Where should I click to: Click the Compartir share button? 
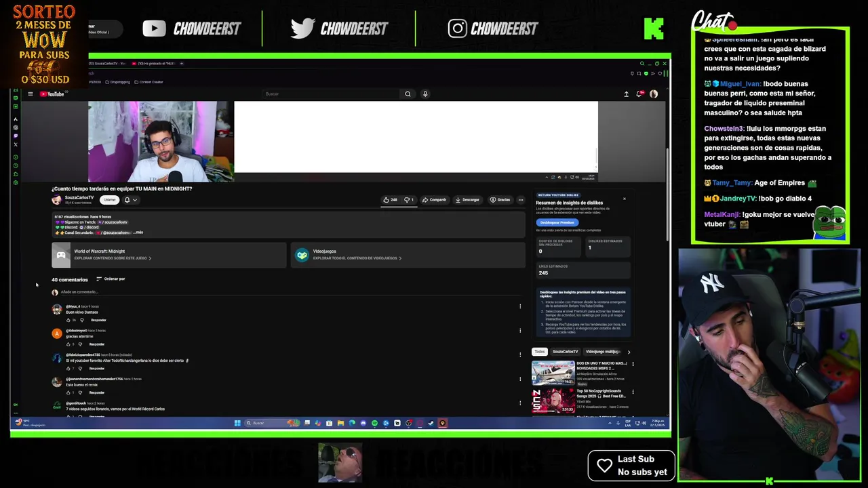coord(435,200)
